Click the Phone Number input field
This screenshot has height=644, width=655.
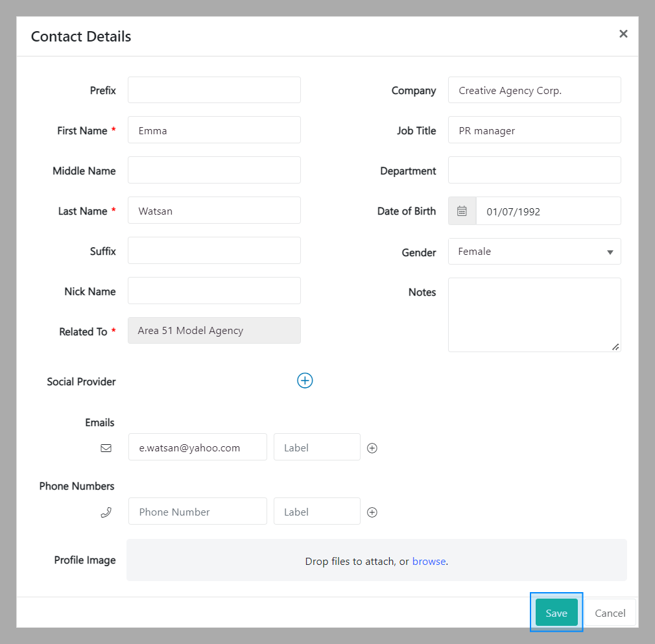[x=197, y=512]
